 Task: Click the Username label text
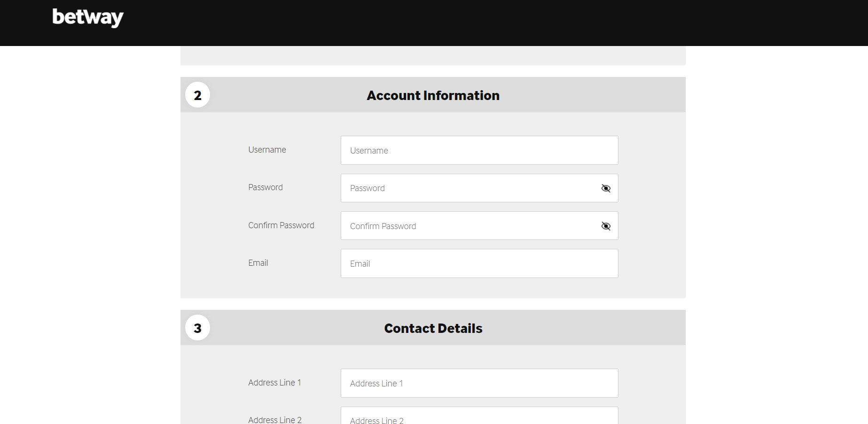pyautogui.click(x=267, y=149)
